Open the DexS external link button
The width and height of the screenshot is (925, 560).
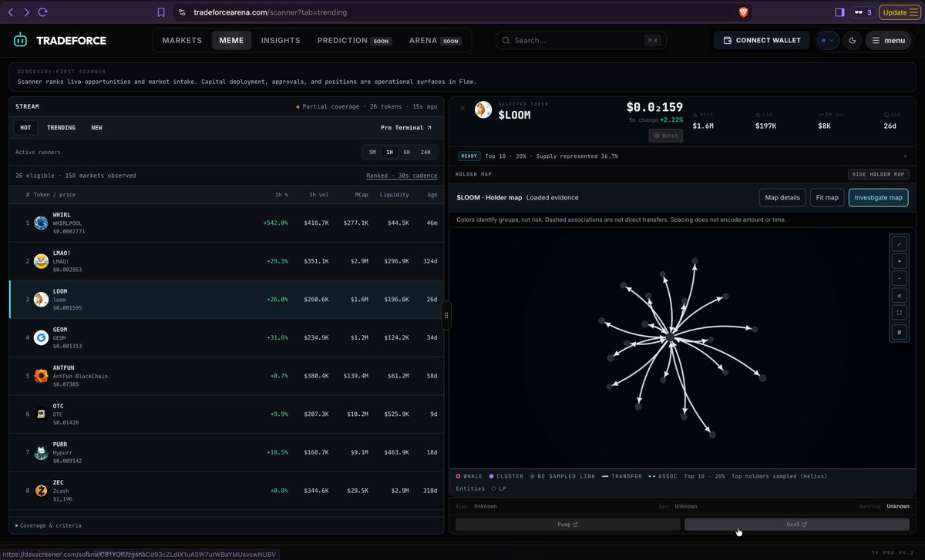pos(797,525)
